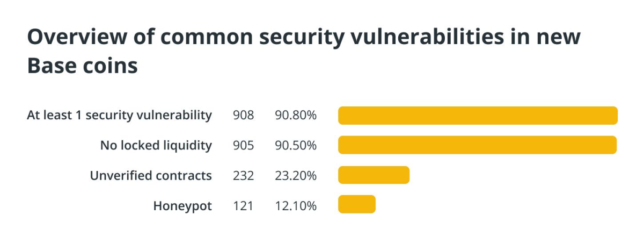
Task: Click the 'No locked liquidity' label
Action: [156, 145]
